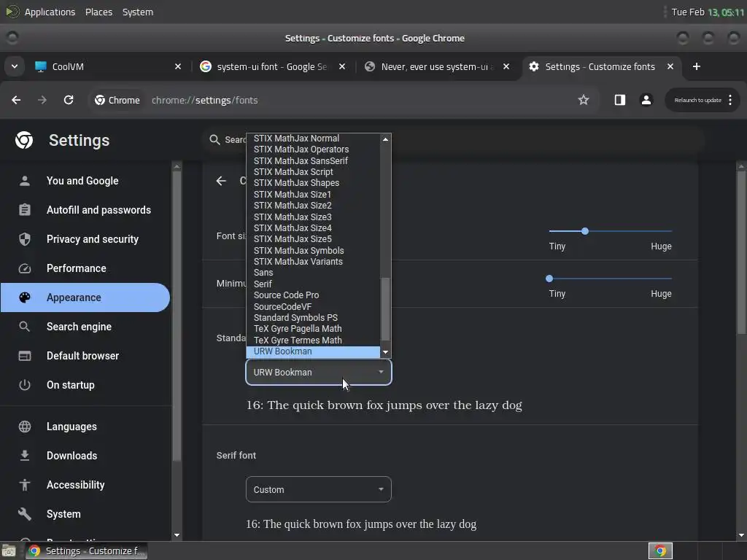
Task: Open Default browser settings section
Action: 86,356
